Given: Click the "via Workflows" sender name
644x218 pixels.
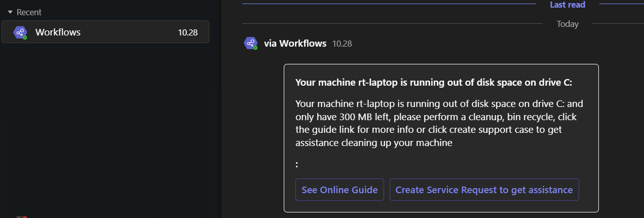Looking at the screenshot, I should (295, 44).
